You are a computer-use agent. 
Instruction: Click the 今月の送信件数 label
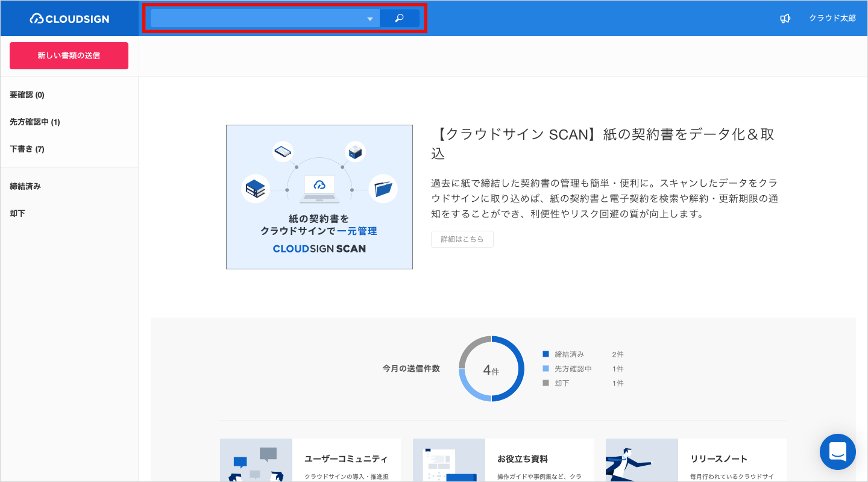coord(411,369)
